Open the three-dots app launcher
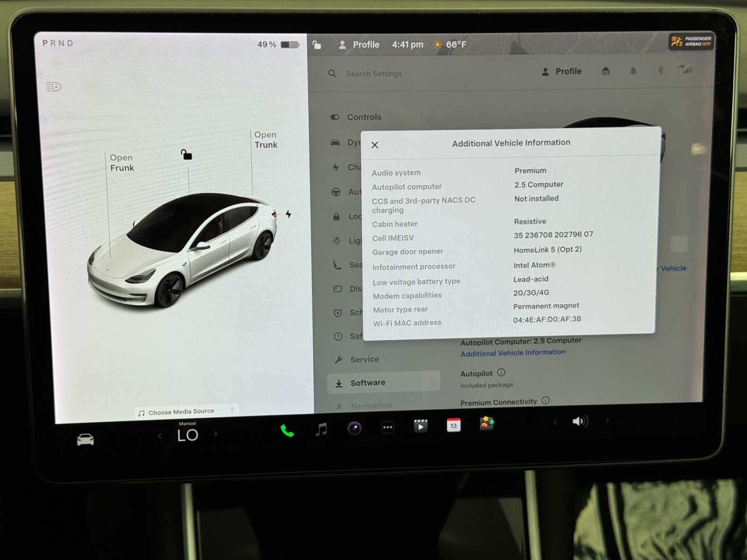This screenshot has height=560, width=747. click(388, 427)
